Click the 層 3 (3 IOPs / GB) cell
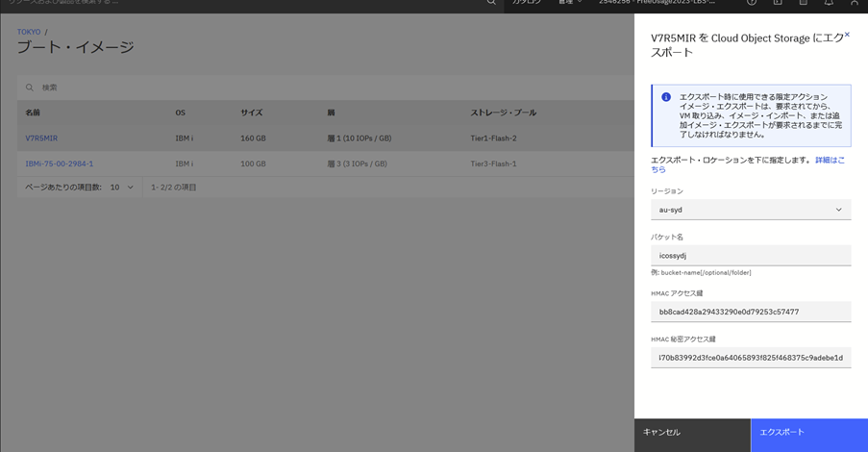Image resolution: width=868 pixels, height=452 pixels. [357, 163]
